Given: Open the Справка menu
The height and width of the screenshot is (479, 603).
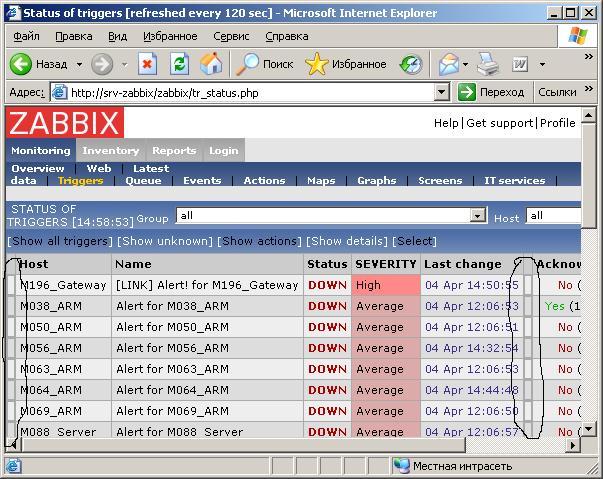Looking at the screenshot, I should point(287,36).
